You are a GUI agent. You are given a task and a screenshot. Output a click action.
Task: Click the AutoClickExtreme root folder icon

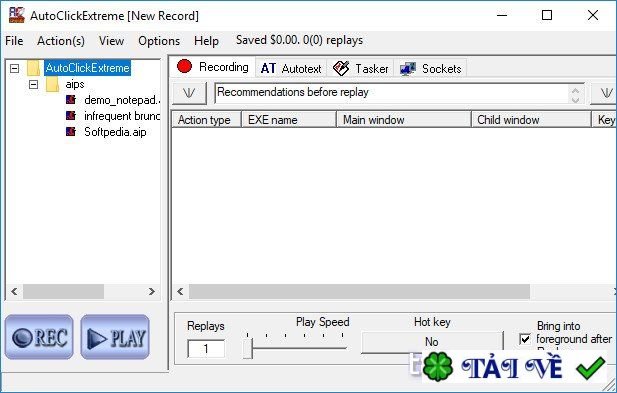[34, 68]
